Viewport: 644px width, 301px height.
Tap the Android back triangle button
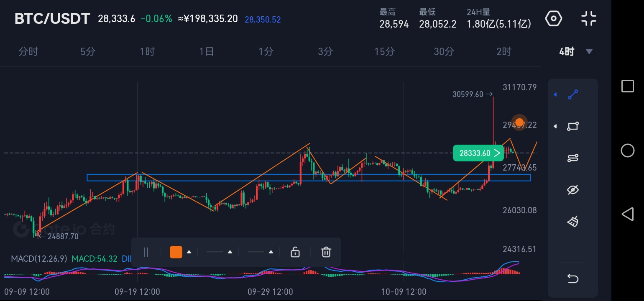coord(627,214)
